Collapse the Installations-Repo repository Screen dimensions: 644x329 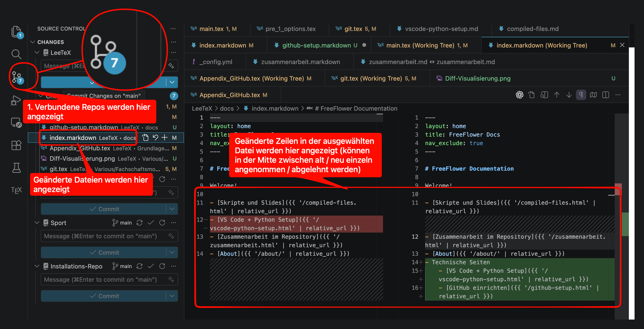pos(37,266)
